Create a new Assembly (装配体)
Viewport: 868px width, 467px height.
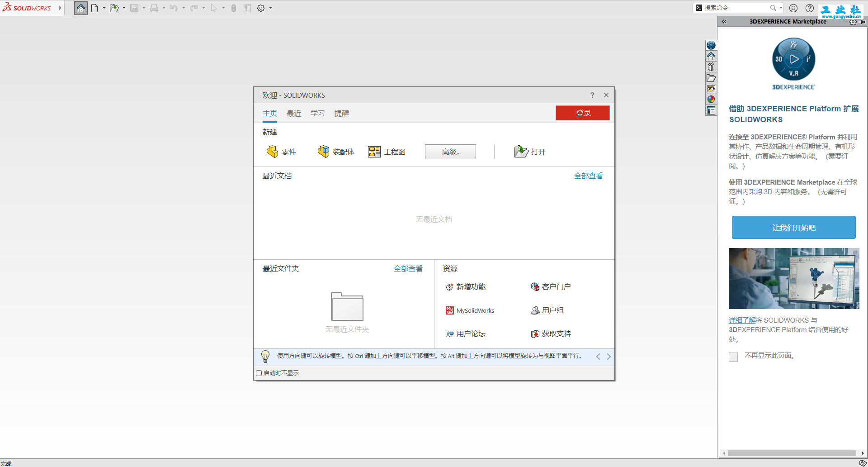click(336, 152)
